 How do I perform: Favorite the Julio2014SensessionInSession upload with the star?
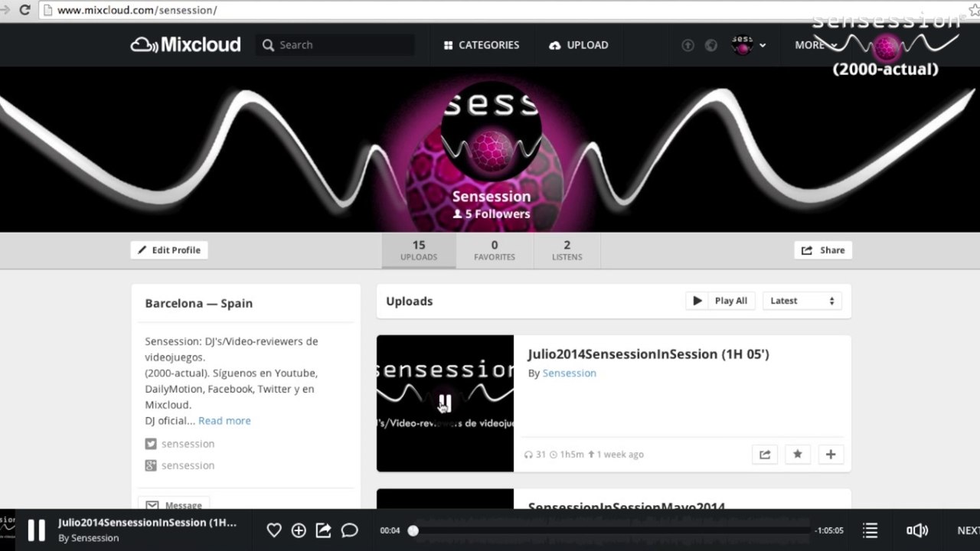point(798,455)
